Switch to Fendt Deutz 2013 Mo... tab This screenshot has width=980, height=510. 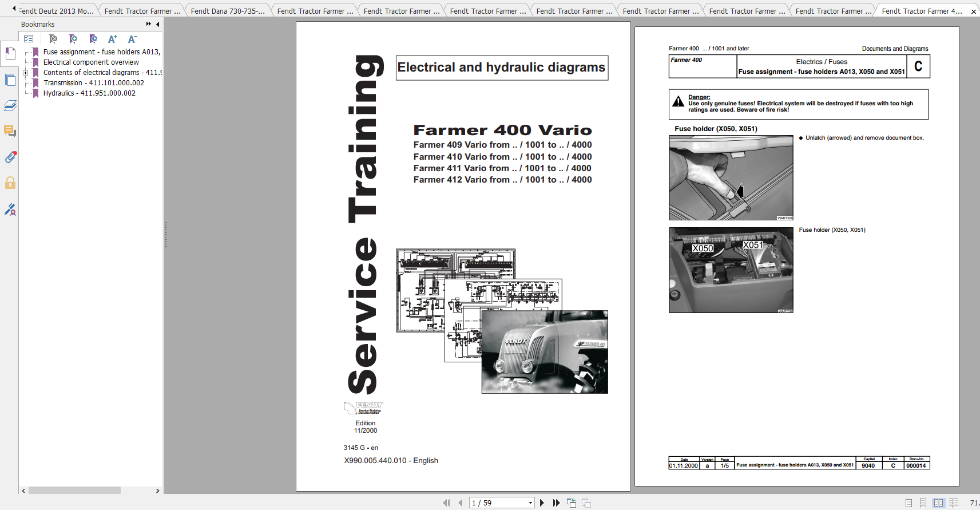(56, 11)
